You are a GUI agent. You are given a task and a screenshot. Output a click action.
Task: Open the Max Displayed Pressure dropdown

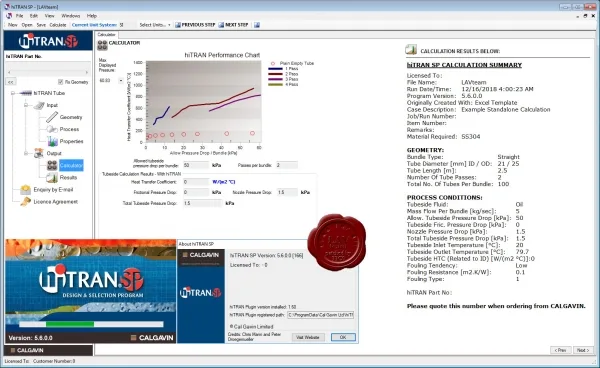coord(121,80)
